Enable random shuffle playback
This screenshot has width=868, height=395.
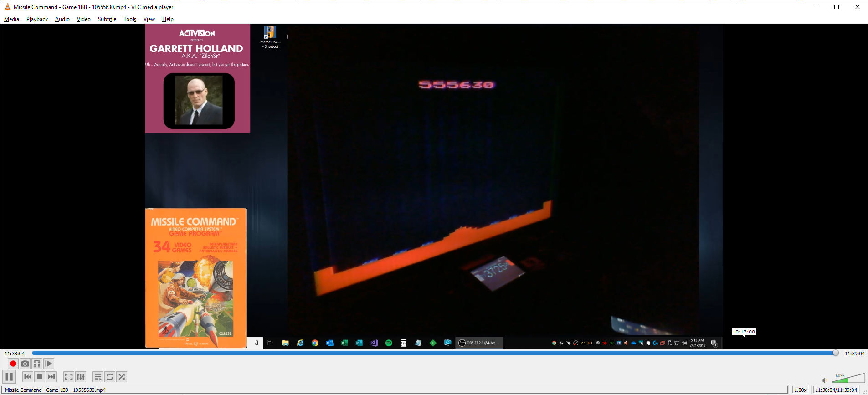tap(122, 377)
